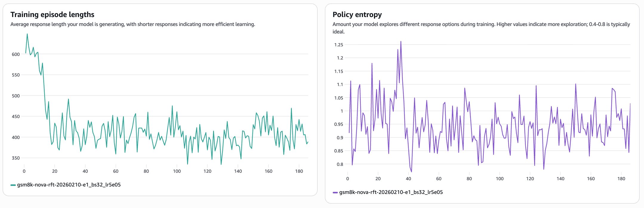
Task: Click the 180 x-axis label in Policy entropy chart
Action: (621, 179)
